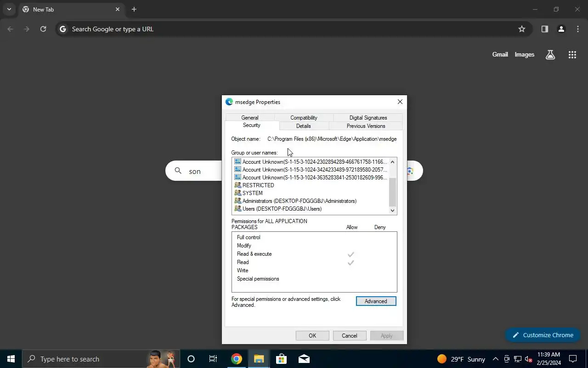Open the clock and date flyout
Image resolution: width=588 pixels, height=368 pixels.
549,359
